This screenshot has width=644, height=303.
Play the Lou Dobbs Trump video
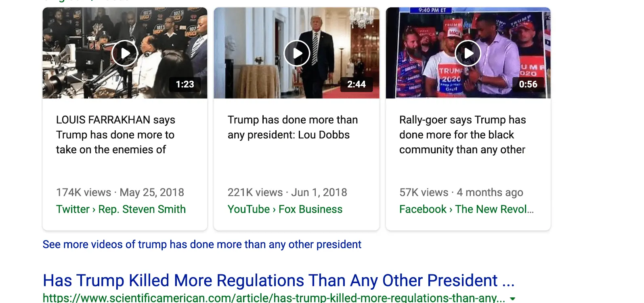(x=297, y=53)
